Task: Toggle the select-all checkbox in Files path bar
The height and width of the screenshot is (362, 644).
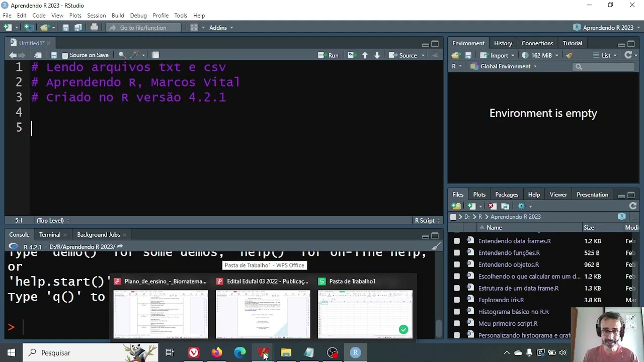Action: [x=453, y=217]
